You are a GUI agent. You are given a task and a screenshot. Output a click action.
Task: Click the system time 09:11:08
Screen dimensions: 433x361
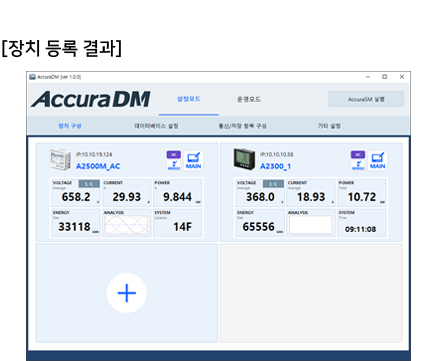pyautogui.click(x=360, y=229)
